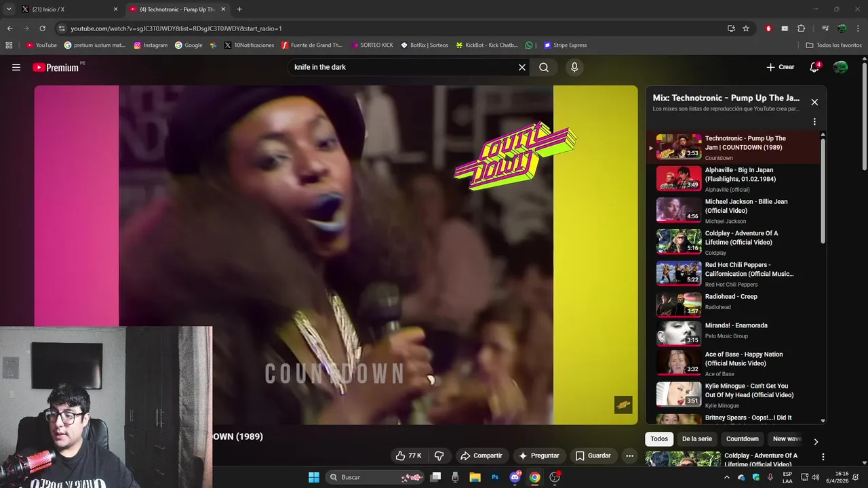The width and height of the screenshot is (868, 488).
Task: Open the Mix playlist three-dot options
Action: [814, 122]
